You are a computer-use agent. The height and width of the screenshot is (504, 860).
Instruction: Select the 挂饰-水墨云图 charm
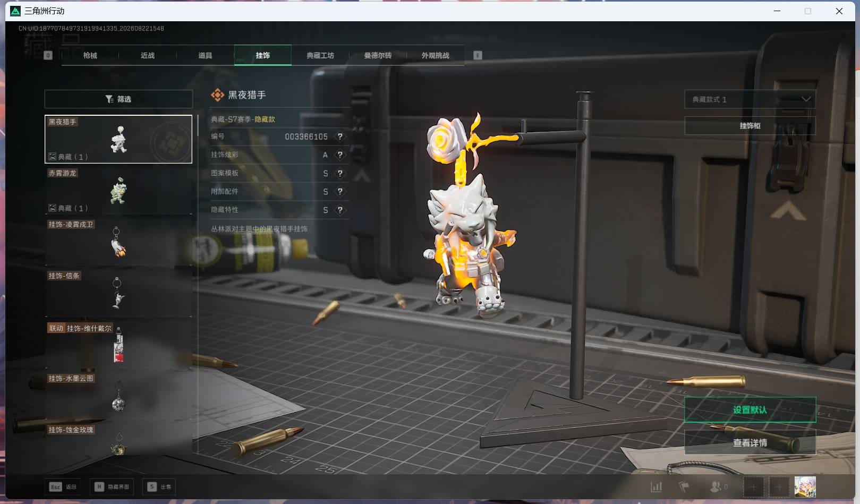(x=118, y=396)
